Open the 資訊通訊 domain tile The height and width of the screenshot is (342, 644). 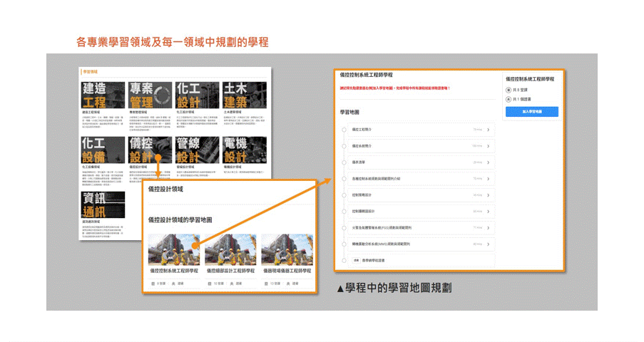pyautogui.click(x=104, y=205)
